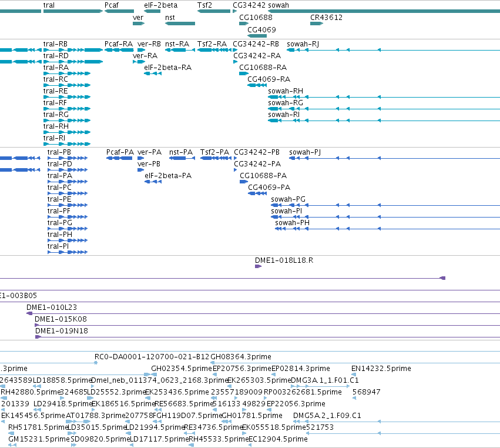Select clone DME1-010L23
The width and height of the screenshot is (500, 448).
tap(52, 307)
